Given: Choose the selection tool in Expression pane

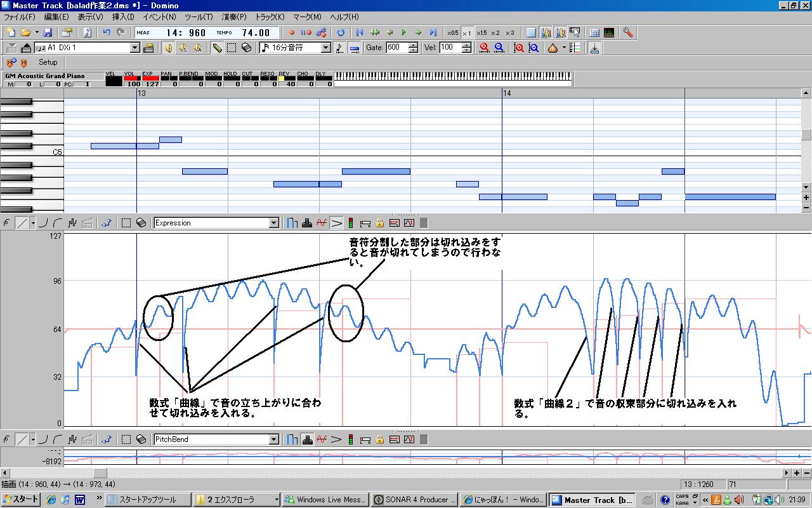Looking at the screenshot, I should (126, 223).
